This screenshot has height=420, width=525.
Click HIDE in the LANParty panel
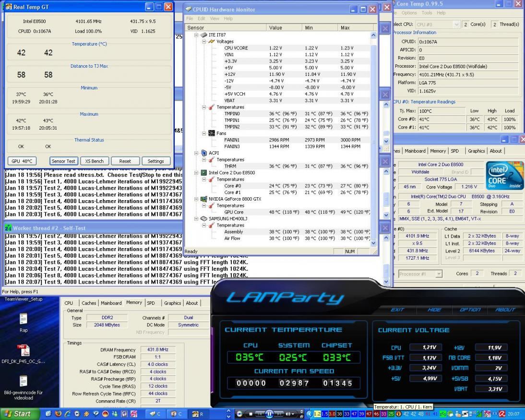(434, 310)
